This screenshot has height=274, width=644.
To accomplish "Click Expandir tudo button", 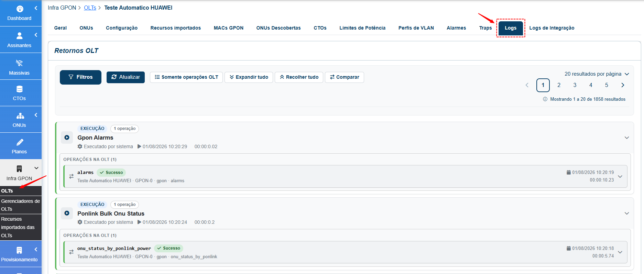I will (x=249, y=77).
